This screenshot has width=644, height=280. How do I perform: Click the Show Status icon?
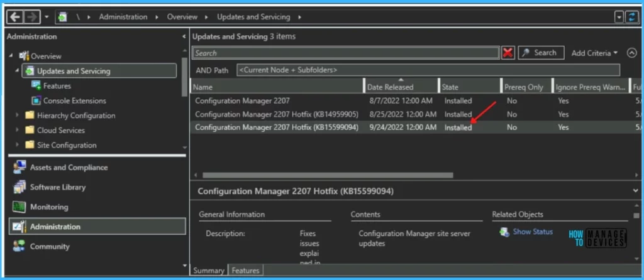click(x=504, y=232)
